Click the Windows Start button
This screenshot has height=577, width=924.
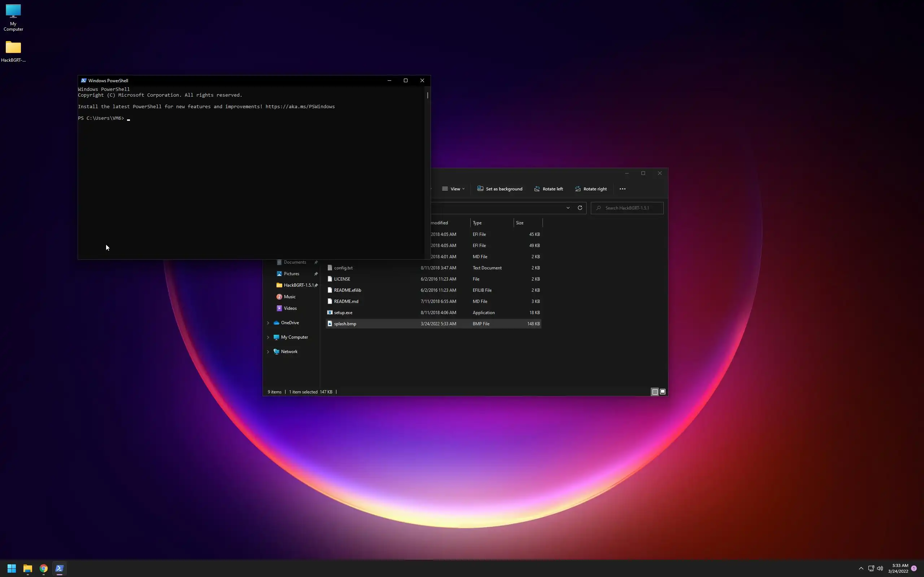pos(12,569)
